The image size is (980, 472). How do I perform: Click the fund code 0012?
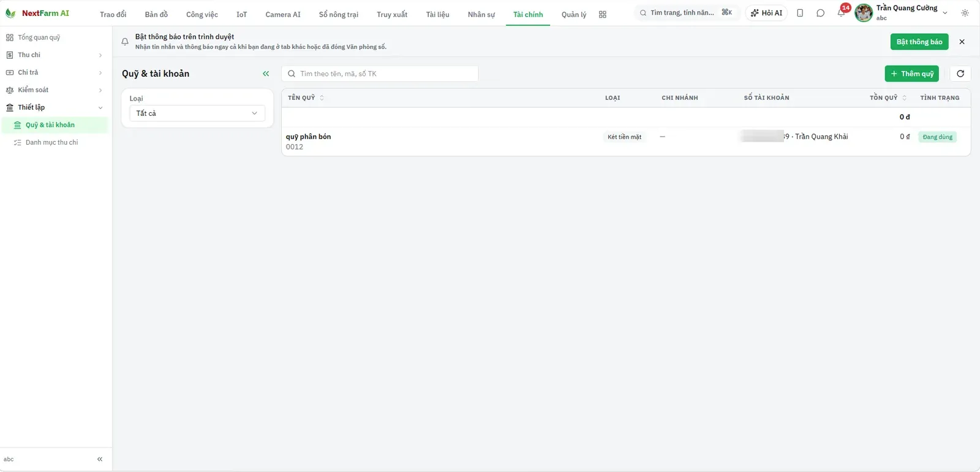[x=295, y=147]
